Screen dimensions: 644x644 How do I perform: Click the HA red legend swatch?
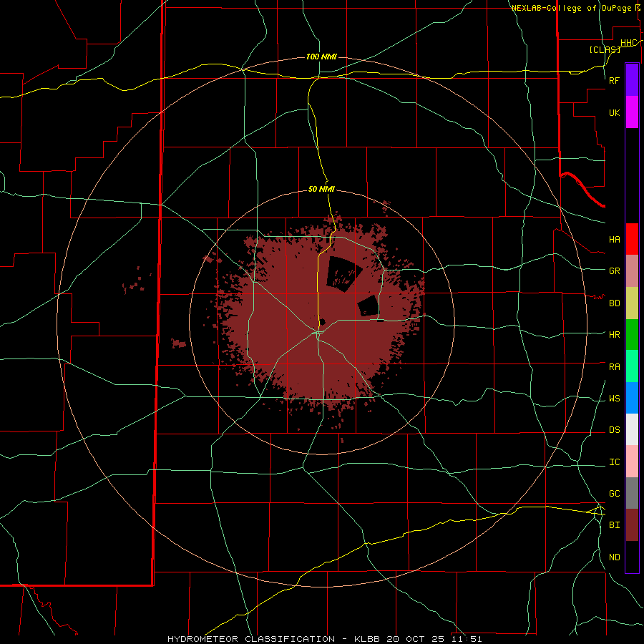[x=632, y=239]
